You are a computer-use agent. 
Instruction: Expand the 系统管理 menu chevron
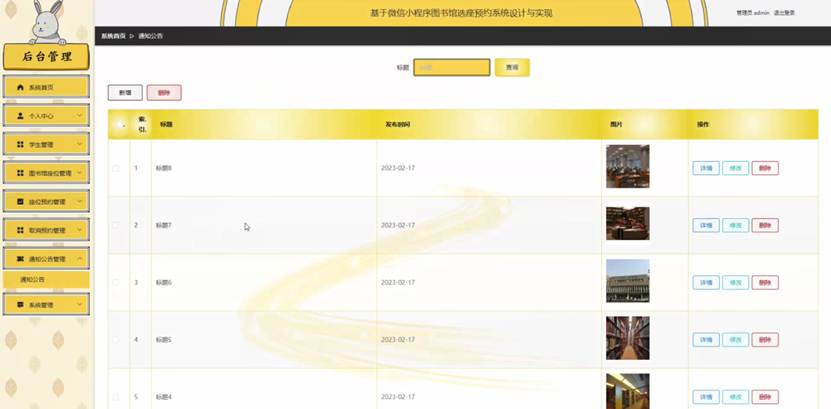79,304
